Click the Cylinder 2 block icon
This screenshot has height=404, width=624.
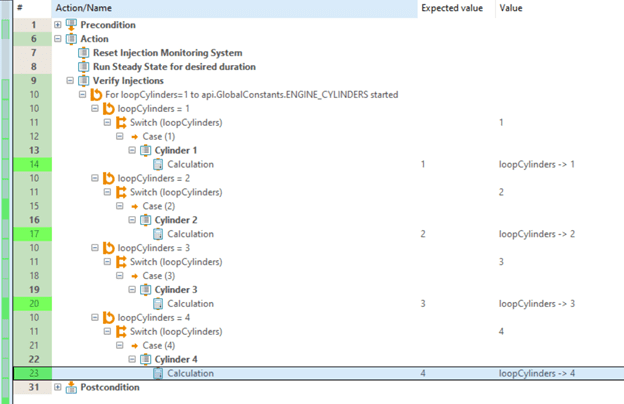146,220
